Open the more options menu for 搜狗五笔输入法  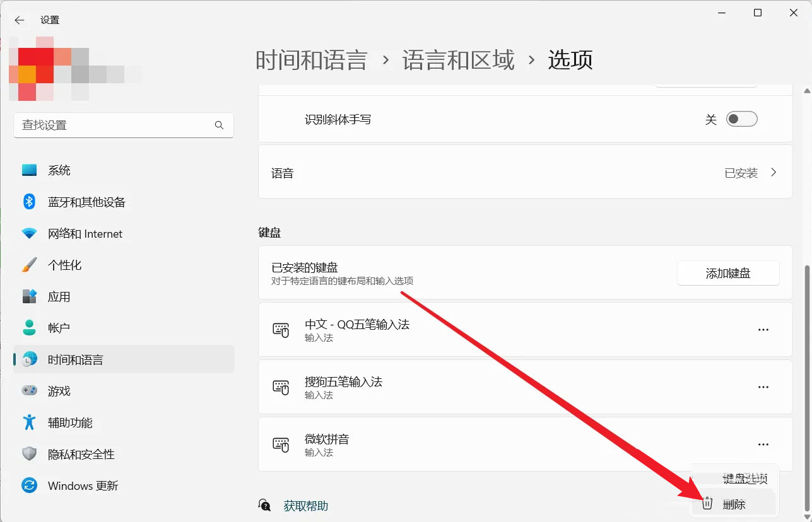(763, 387)
